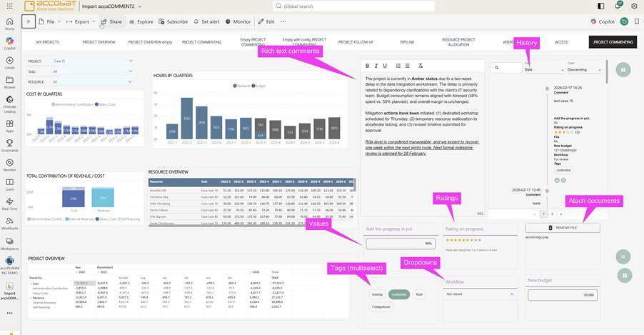The height and width of the screenshot is (335, 644).
Task: Toggle the 'contractors' tag chip
Action: pyautogui.click(x=399, y=294)
